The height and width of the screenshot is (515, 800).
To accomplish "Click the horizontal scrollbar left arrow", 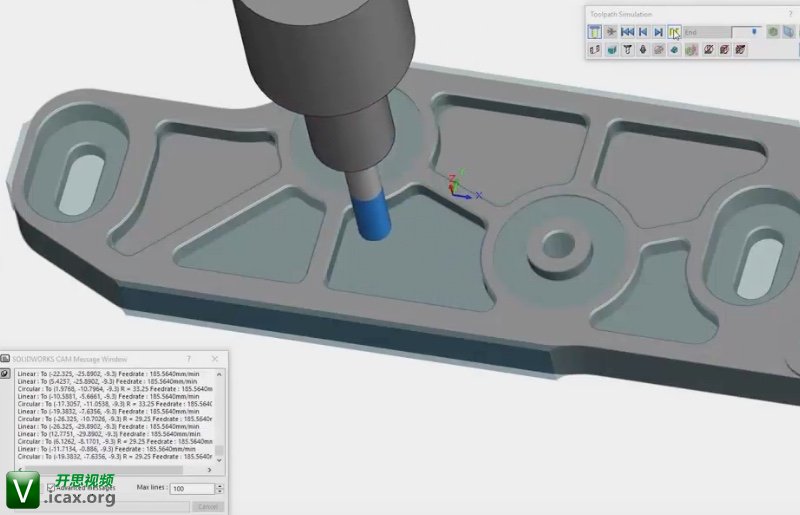I will [20, 470].
